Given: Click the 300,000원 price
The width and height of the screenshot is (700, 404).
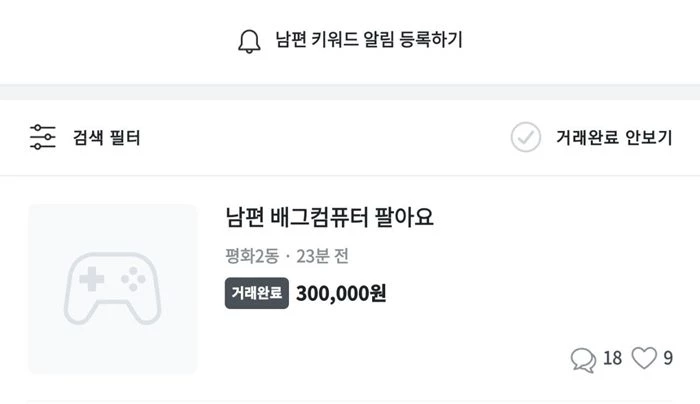Looking at the screenshot, I should coord(341,293).
